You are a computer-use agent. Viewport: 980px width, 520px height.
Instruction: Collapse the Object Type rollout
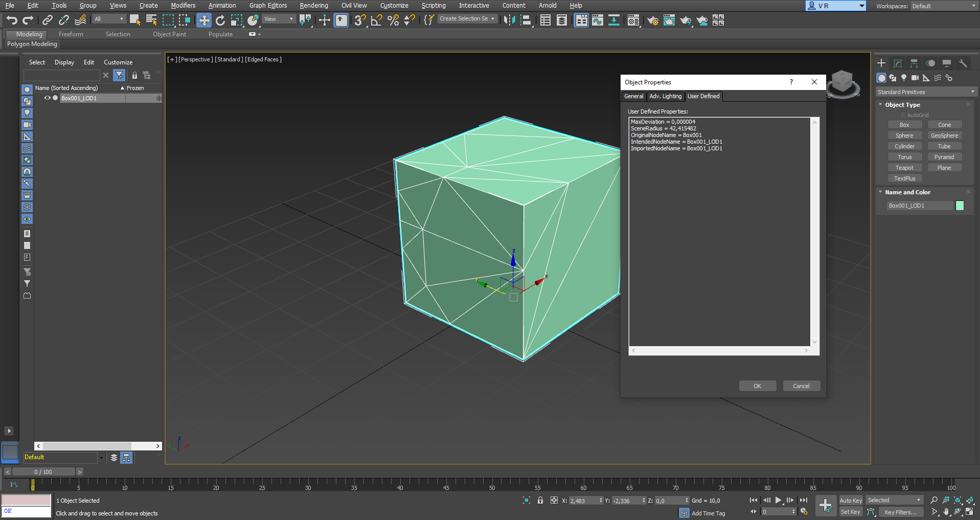coord(902,105)
